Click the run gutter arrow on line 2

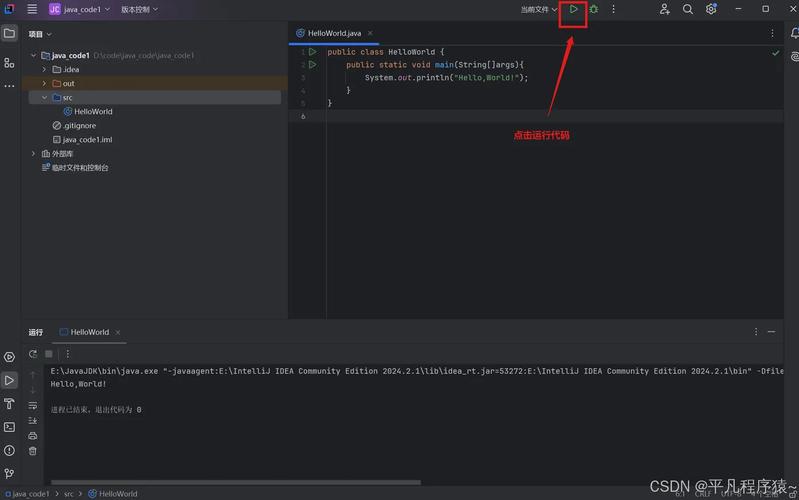[313, 65]
